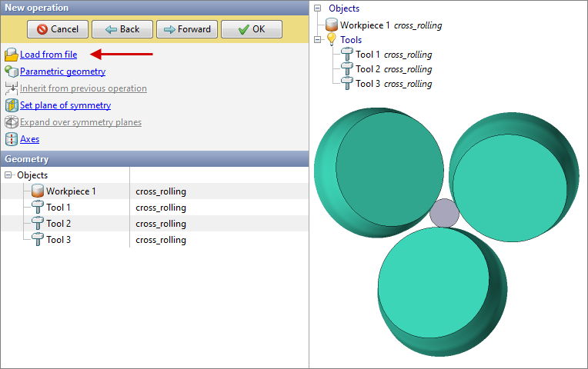Click the Inherit from previous operation icon
The height and width of the screenshot is (369, 588).
tap(11, 88)
